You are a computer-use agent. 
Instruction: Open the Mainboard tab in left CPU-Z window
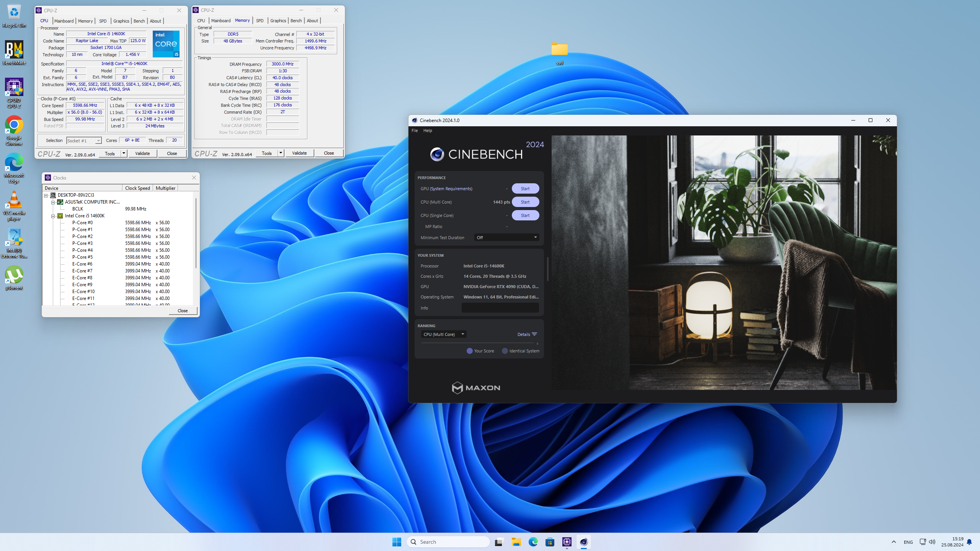[64, 21]
